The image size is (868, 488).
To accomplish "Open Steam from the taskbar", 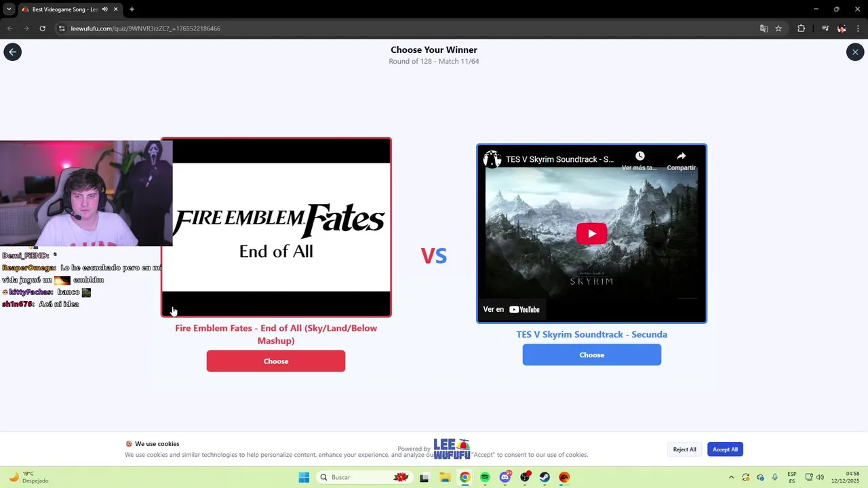I will (545, 477).
